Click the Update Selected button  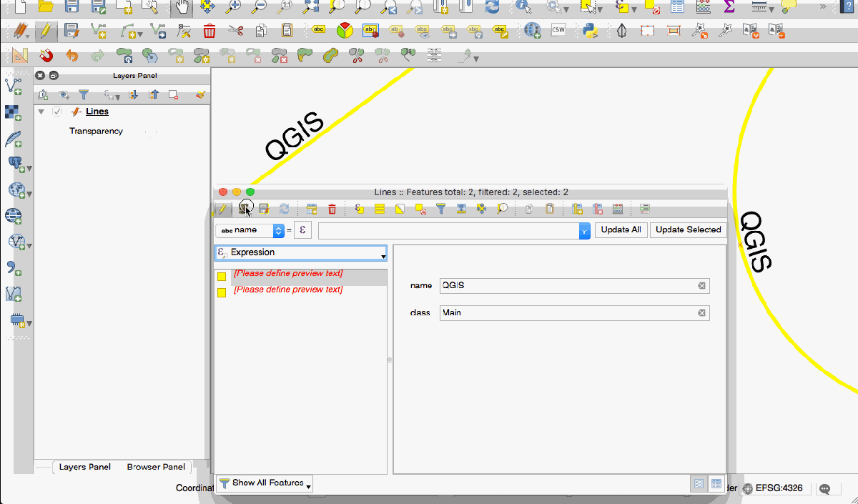688,229
